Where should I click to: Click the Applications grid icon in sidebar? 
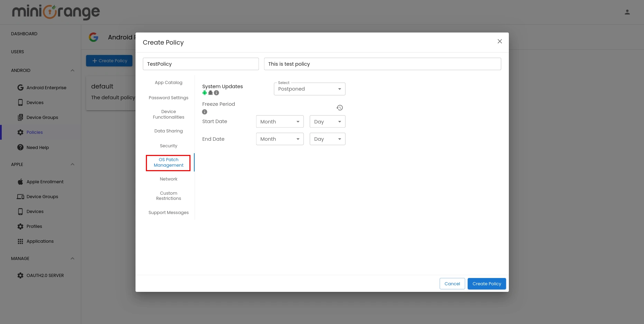[20, 241]
